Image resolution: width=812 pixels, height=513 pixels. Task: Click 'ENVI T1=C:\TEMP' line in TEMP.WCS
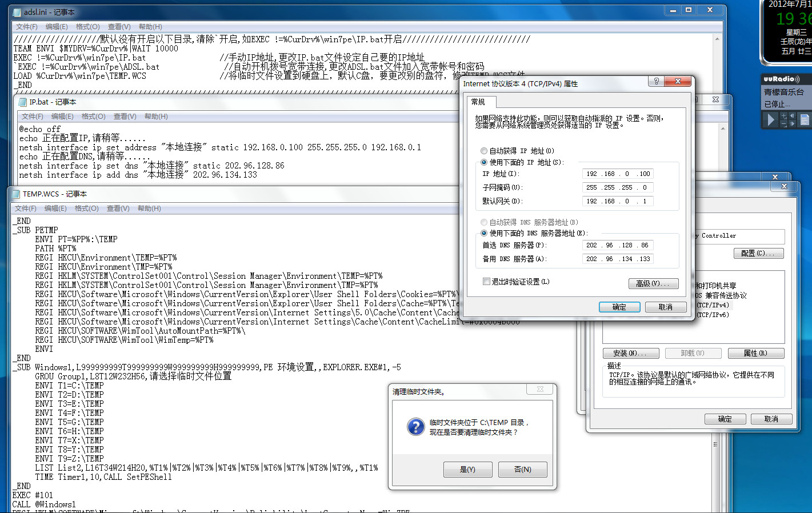pyautogui.click(x=69, y=386)
